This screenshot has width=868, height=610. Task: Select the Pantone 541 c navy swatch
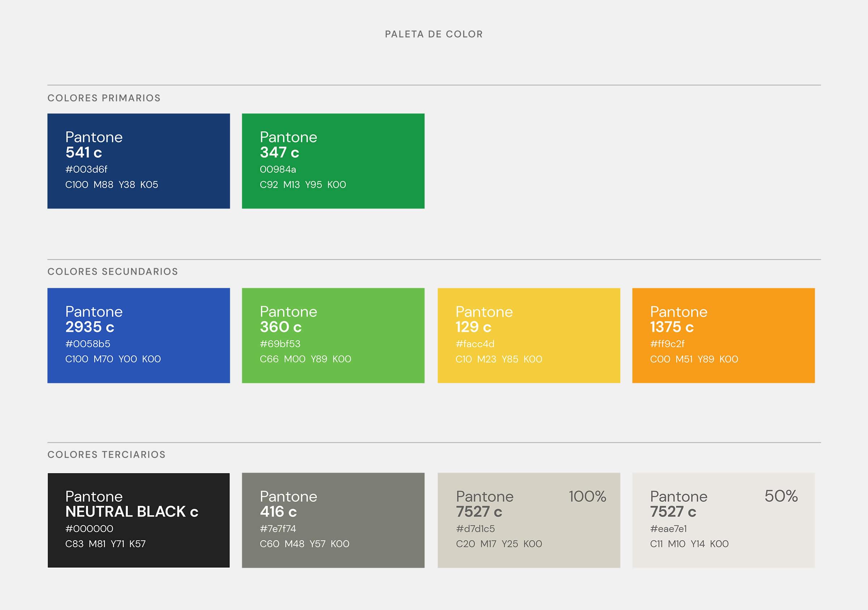pos(138,161)
